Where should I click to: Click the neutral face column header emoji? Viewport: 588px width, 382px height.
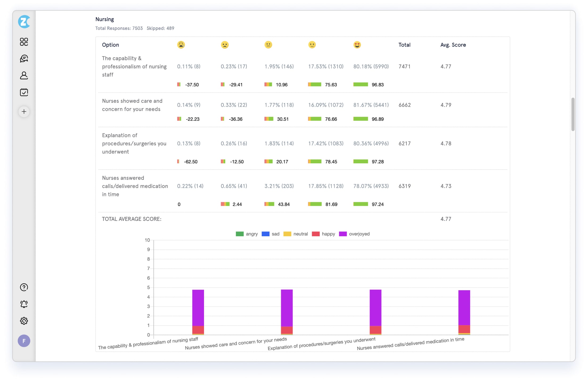tap(268, 45)
